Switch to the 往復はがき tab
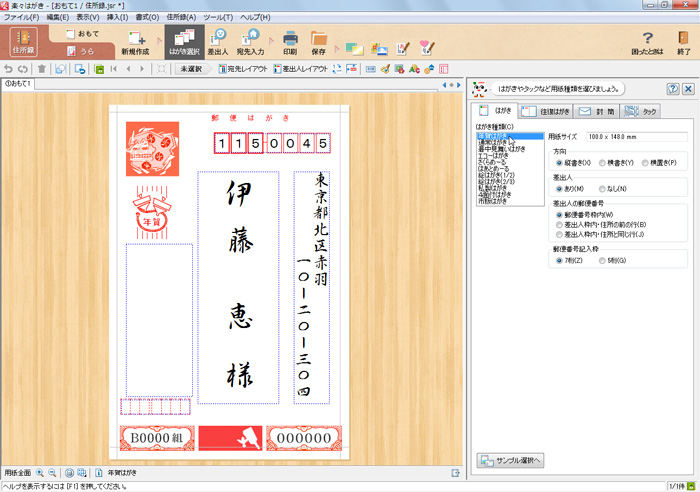The image size is (700, 492). click(547, 111)
